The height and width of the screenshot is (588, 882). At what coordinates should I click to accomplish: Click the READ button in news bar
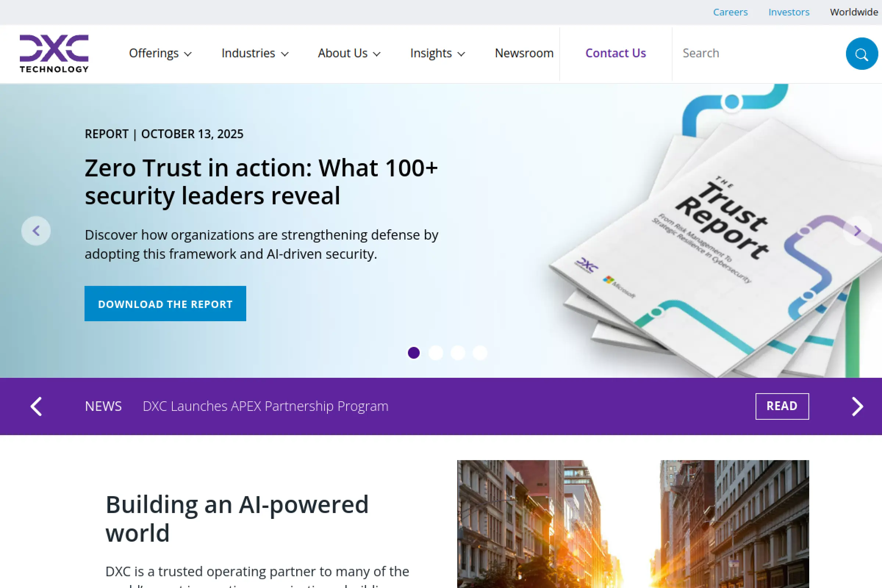coord(782,406)
